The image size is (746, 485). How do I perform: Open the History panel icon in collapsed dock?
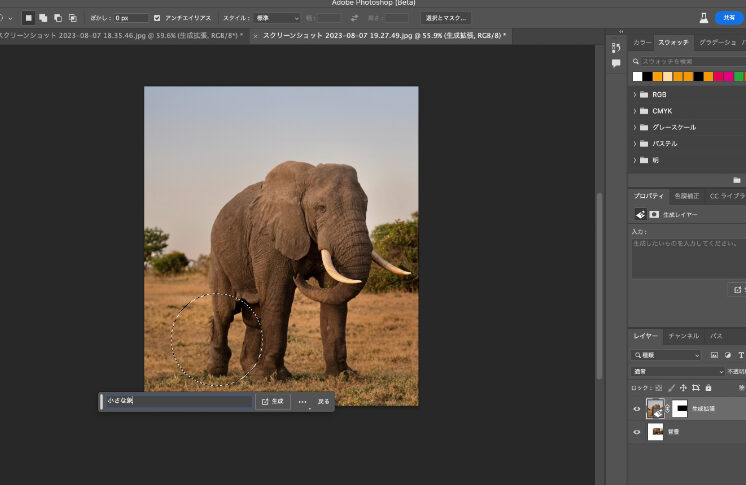pos(616,48)
